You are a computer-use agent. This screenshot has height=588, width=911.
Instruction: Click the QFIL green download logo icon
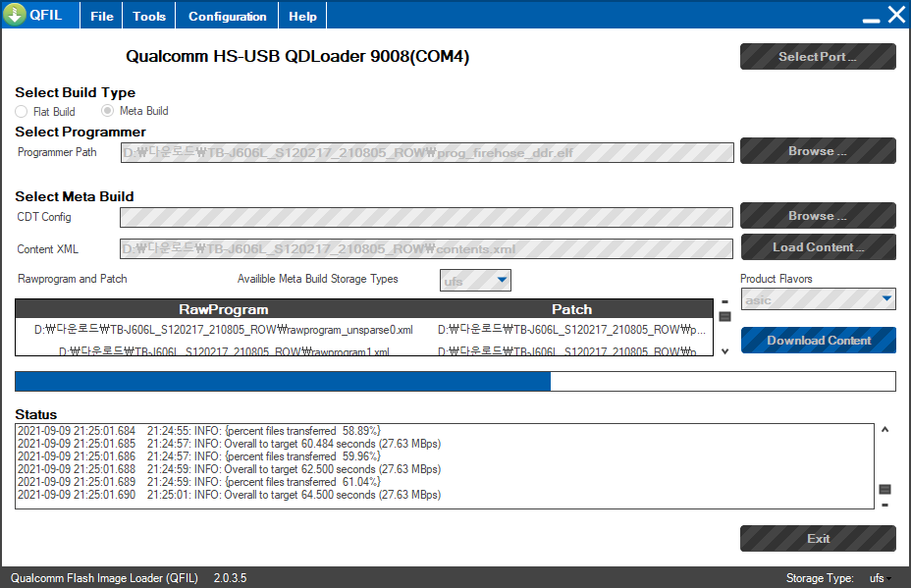pos(14,14)
